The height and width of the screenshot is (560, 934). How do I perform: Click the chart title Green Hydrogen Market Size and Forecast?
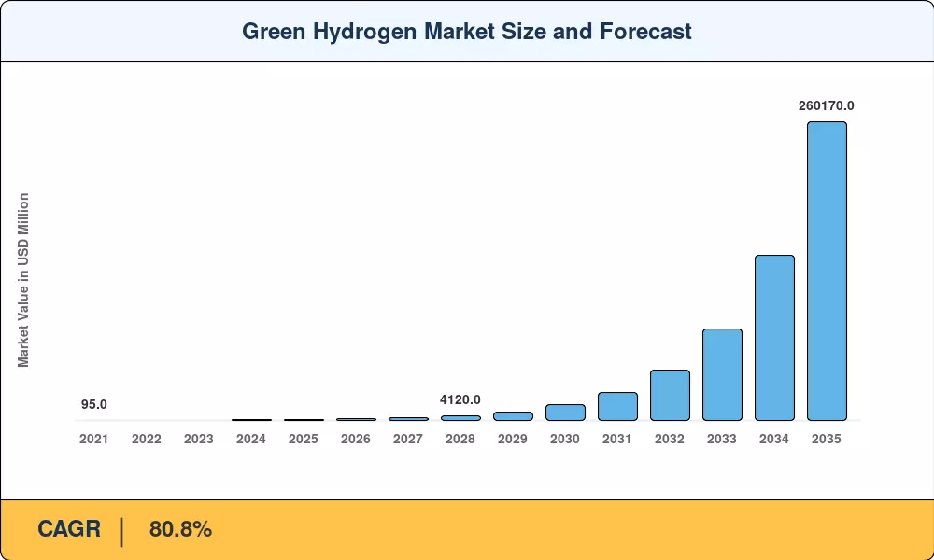click(467, 31)
